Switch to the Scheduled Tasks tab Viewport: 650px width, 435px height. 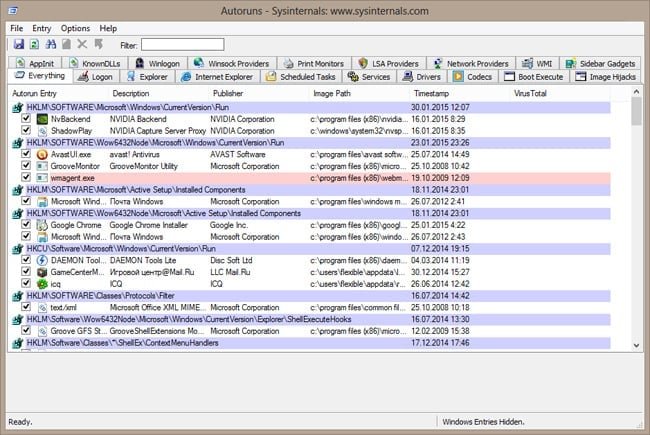click(301, 77)
